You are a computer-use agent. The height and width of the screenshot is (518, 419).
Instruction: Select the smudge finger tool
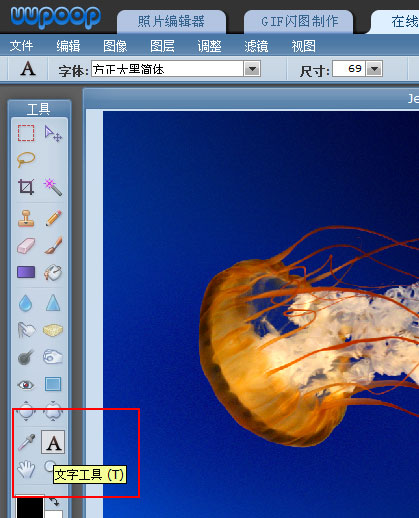[x=26, y=330]
